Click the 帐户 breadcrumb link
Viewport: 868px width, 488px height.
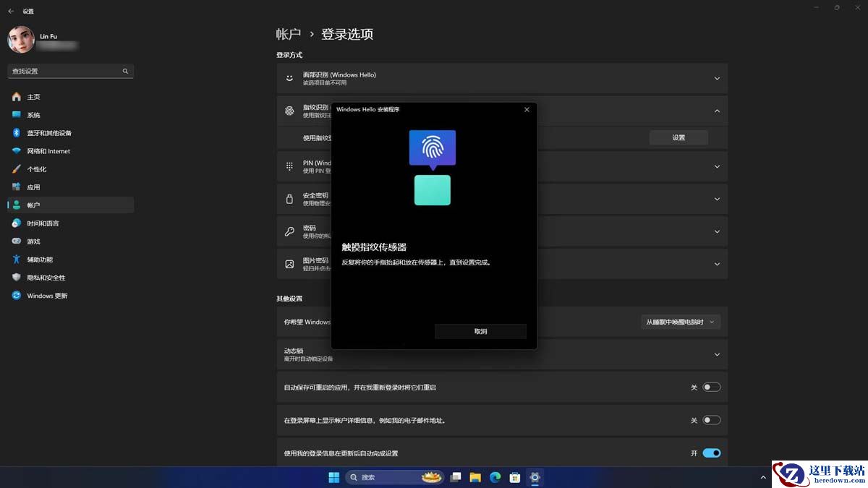coord(289,34)
